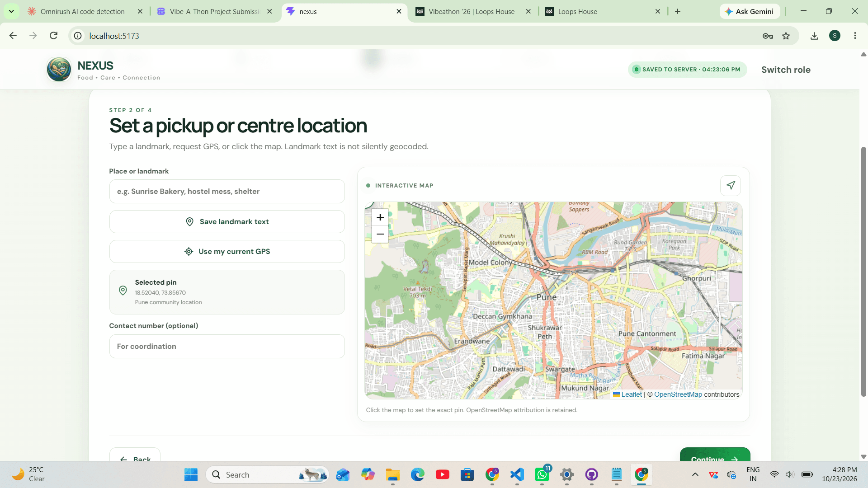Open Visual Studio Code from taskbar
The width and height of the screenshot is (868, 488).
pyautogui.click(x=517, y=474)
